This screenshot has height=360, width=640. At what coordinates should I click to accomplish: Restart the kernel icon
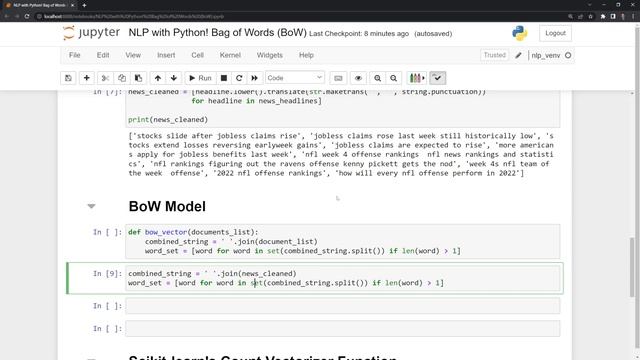tap(239, 78)
